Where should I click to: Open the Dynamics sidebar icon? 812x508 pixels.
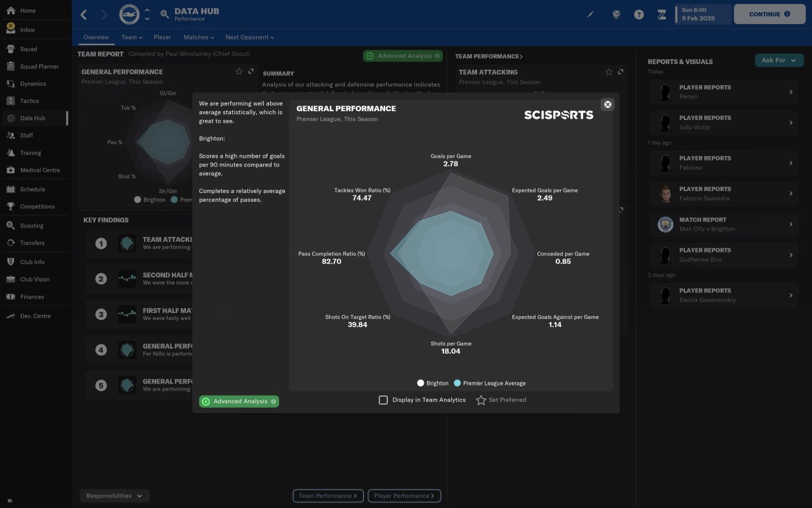point(11,83)
